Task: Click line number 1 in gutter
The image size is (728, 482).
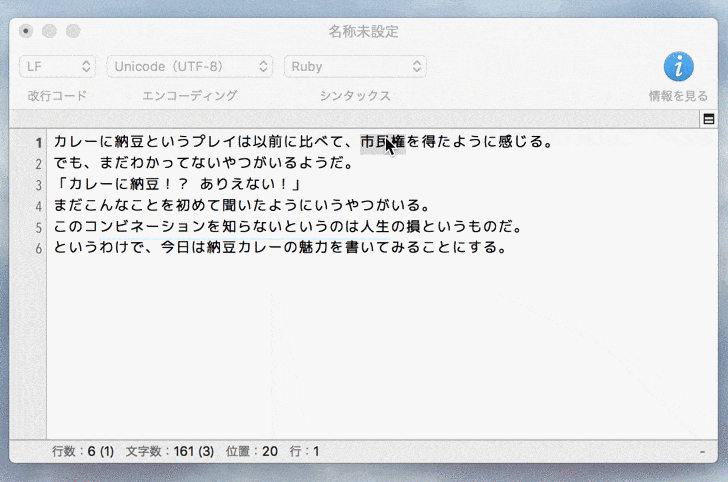Action: pos(39,143)
